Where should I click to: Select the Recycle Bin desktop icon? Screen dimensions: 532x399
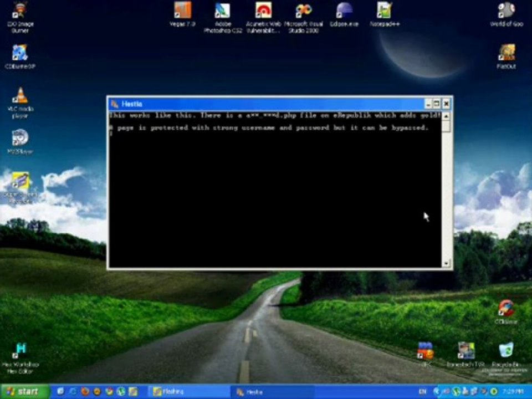click(x=506, y=355)
